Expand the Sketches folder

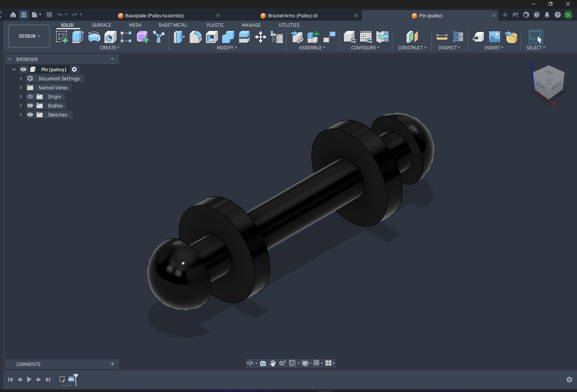21,115
